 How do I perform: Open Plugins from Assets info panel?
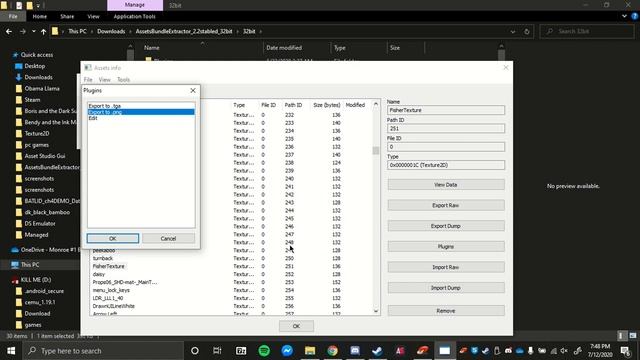(446, 247)
